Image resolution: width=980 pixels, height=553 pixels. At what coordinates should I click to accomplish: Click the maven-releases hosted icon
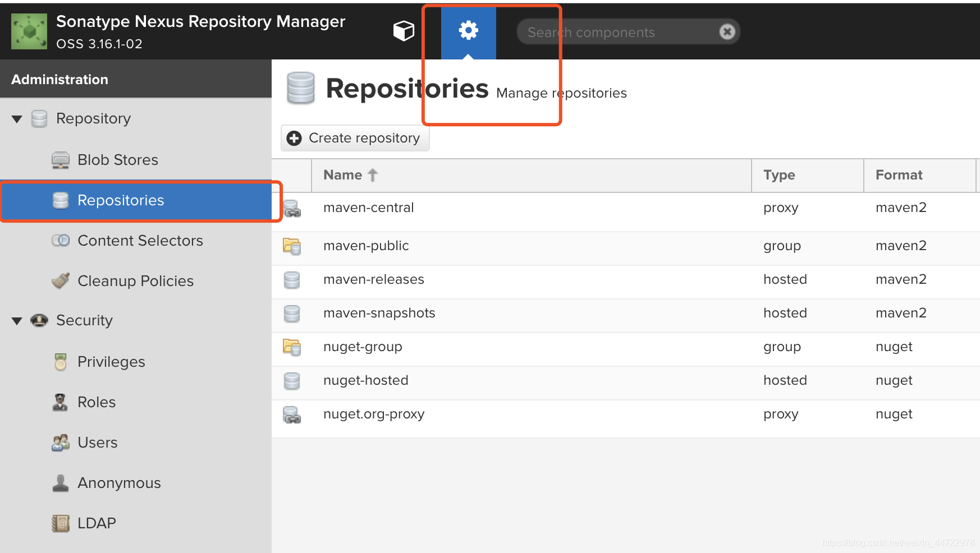point(292,280)
